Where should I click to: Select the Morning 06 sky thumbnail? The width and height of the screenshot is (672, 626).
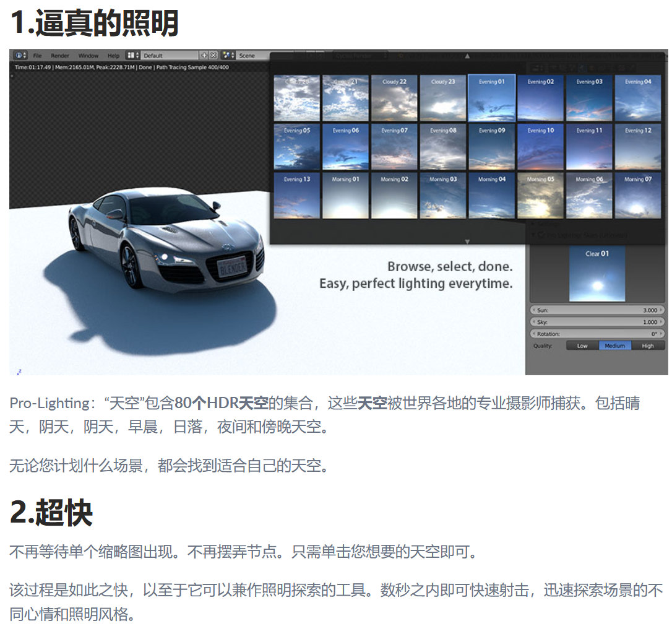[589, 196]
